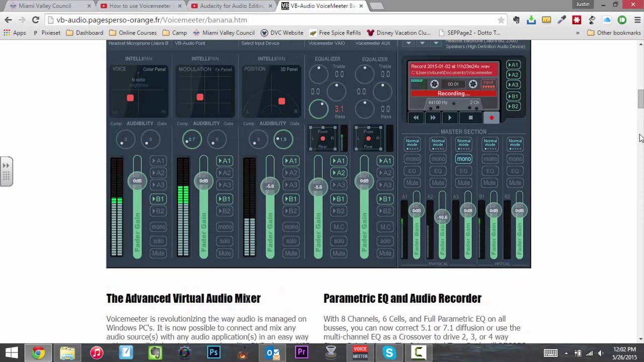Click the red square in the VOICE Intellipan pad

130,98
